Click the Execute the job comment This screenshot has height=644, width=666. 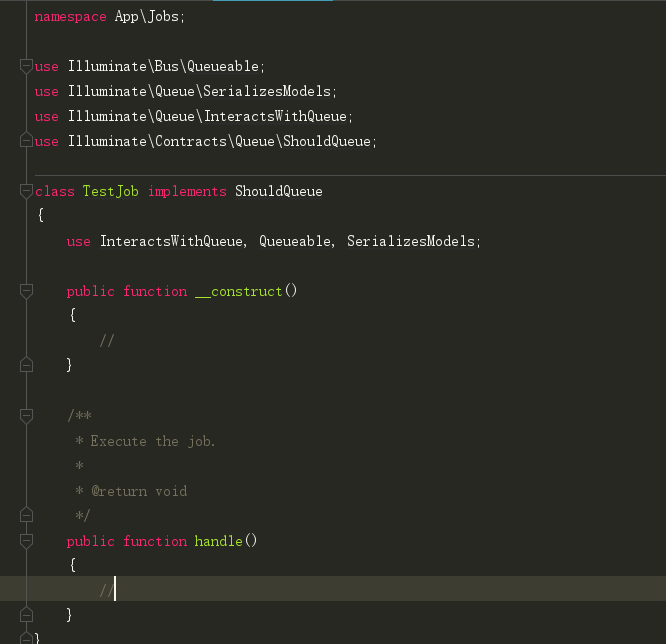(x=152, y=441)
